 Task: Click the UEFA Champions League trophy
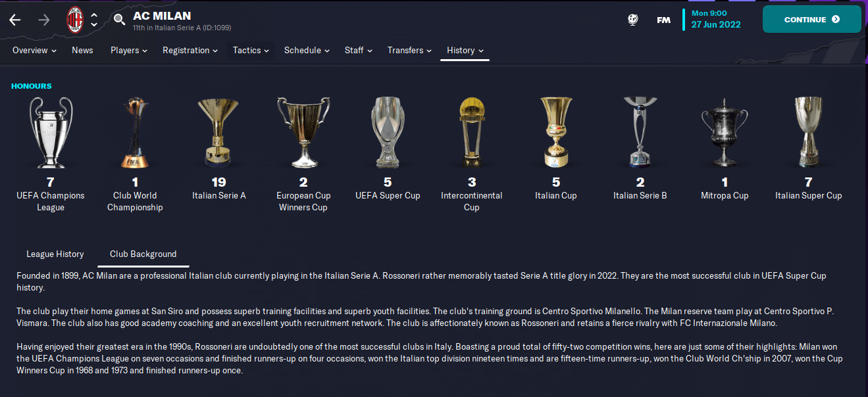pos(51,132)
